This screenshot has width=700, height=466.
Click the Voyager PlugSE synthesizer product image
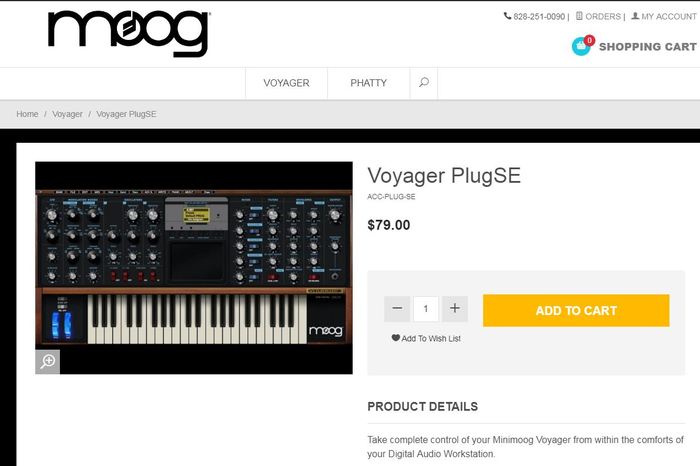194,268
